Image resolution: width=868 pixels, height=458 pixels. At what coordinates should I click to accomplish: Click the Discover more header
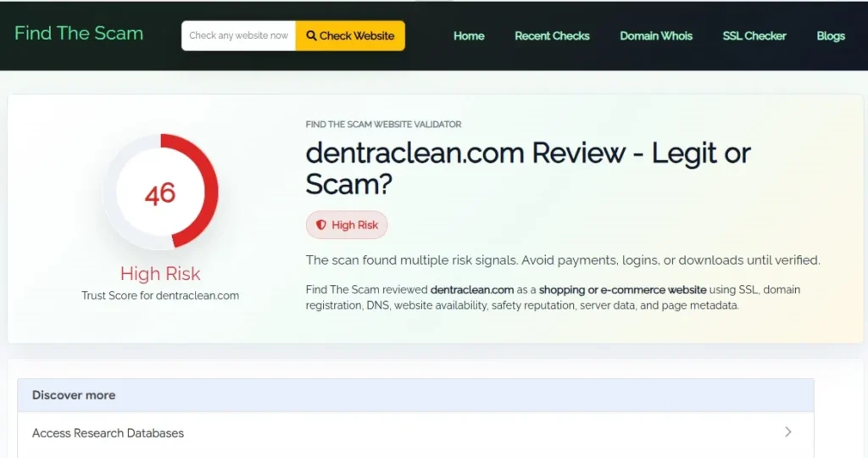click(415, 395)
